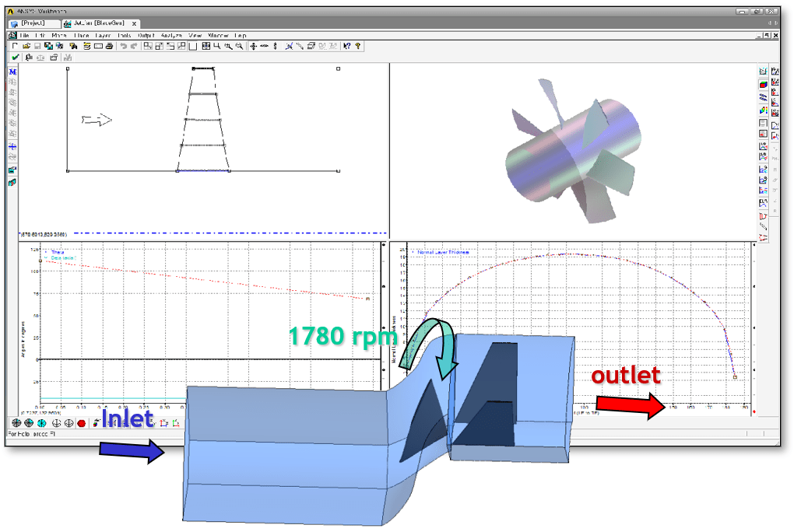Open the Tools menu
This screenshot has height=532, width=794.
[124, 36]
